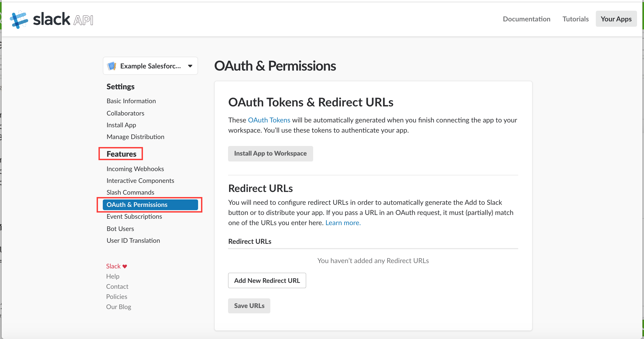Viewport: 644px width, 339px height.
Task: Click the Save URLs button
Action: (x=249, y=306)
